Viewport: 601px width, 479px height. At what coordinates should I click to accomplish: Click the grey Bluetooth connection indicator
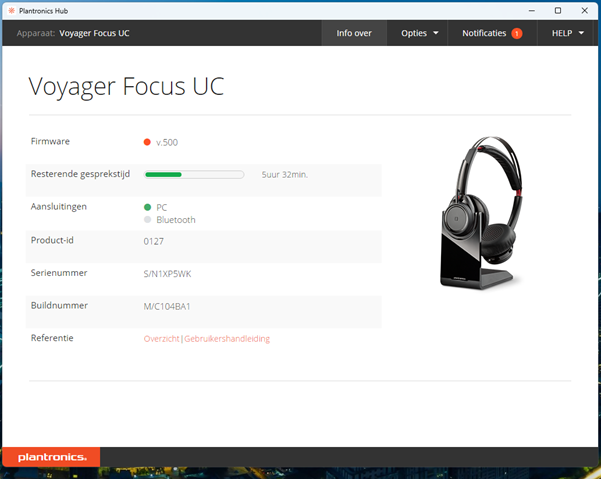point(147,220)
